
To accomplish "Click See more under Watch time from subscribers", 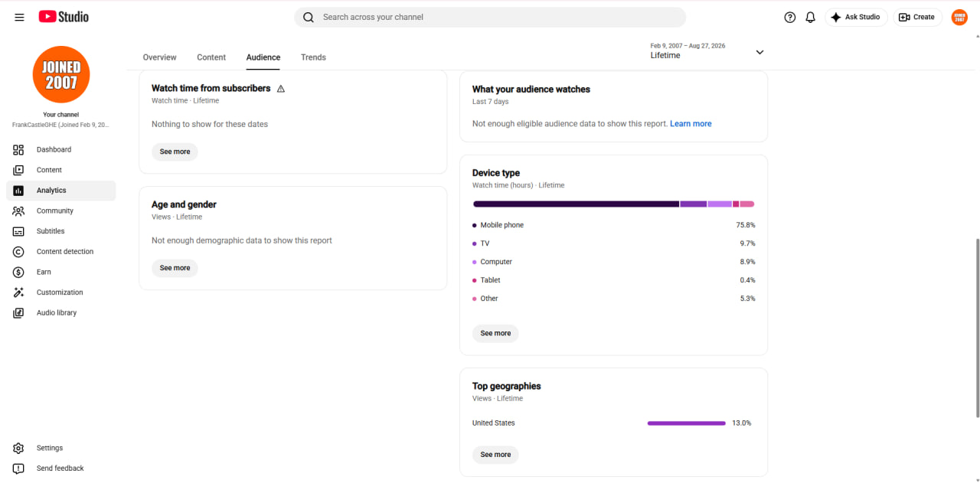I will tap(175, 152).
